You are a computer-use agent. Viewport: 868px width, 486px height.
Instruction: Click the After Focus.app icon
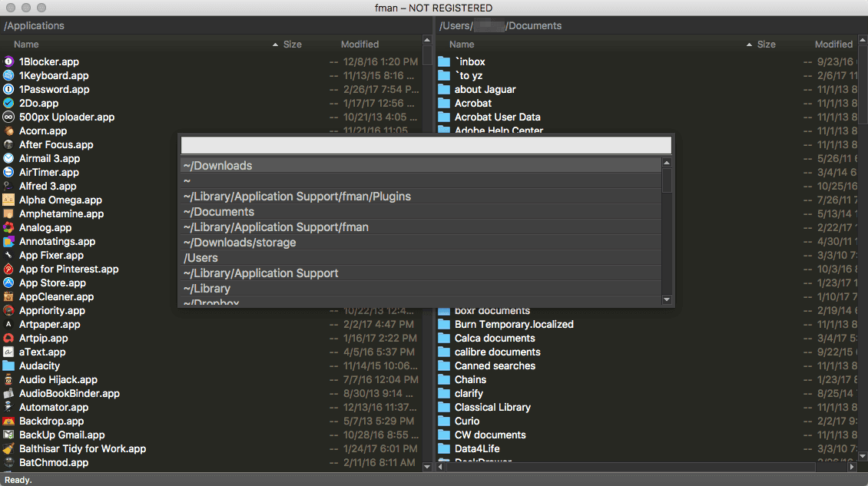coord(8,144)
